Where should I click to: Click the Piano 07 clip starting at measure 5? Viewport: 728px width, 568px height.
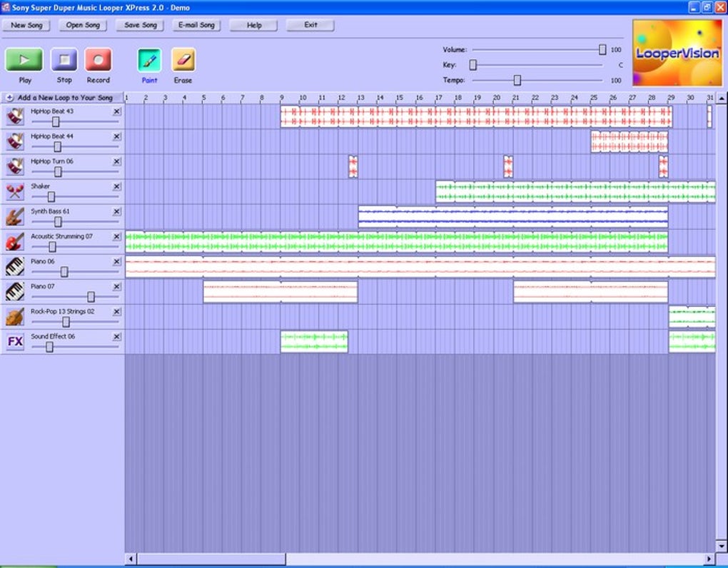coord(280,292)
